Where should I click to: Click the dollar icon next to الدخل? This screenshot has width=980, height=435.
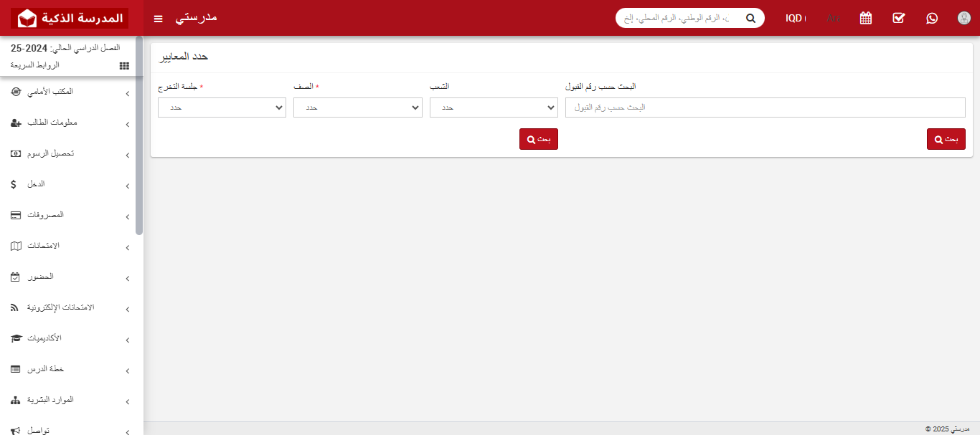coord(12,184)
